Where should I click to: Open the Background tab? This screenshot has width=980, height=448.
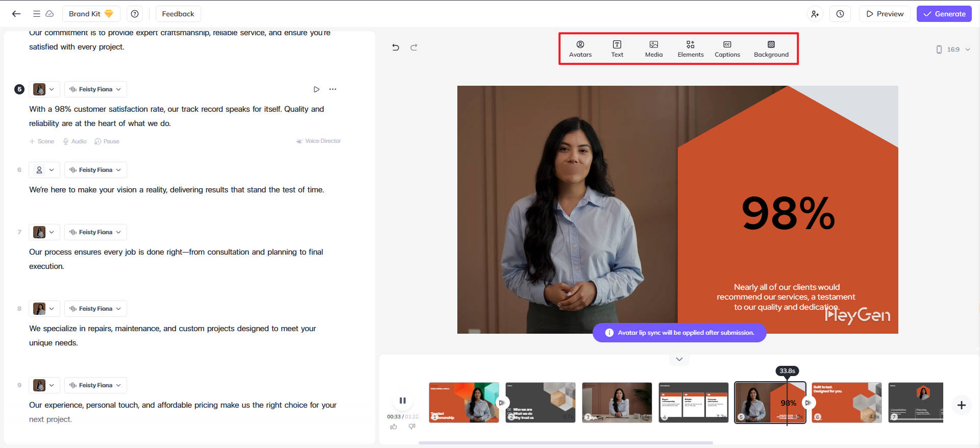(771, 49)
